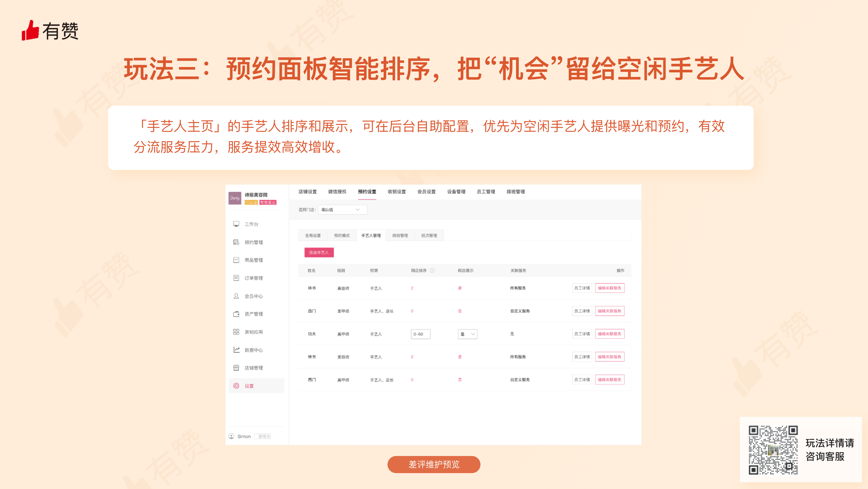
Task: Select the 设置 gear icon
Action: coord(236,385)
